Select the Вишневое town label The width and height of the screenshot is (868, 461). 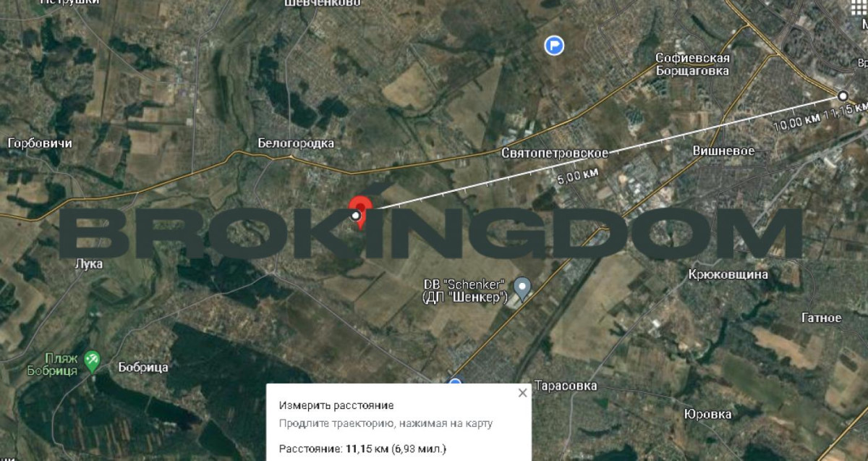pyautogui.click(x=723, y=151)
